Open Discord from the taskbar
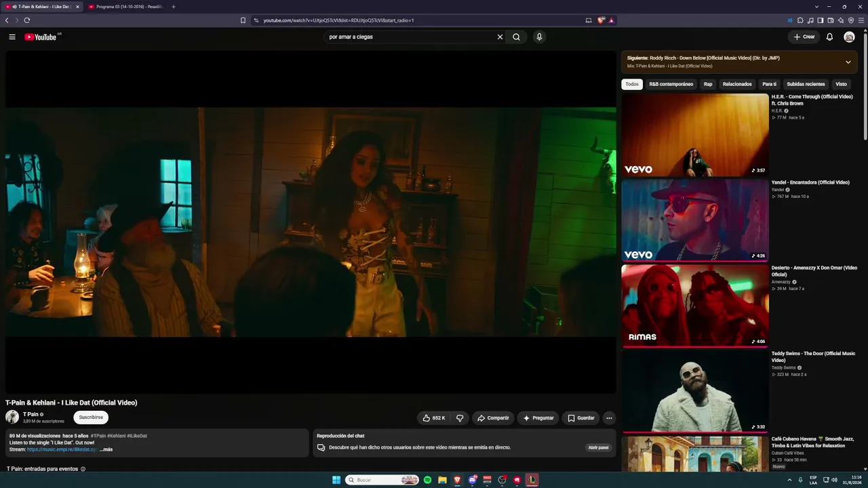868x488 pixels. tap(472, 480)
